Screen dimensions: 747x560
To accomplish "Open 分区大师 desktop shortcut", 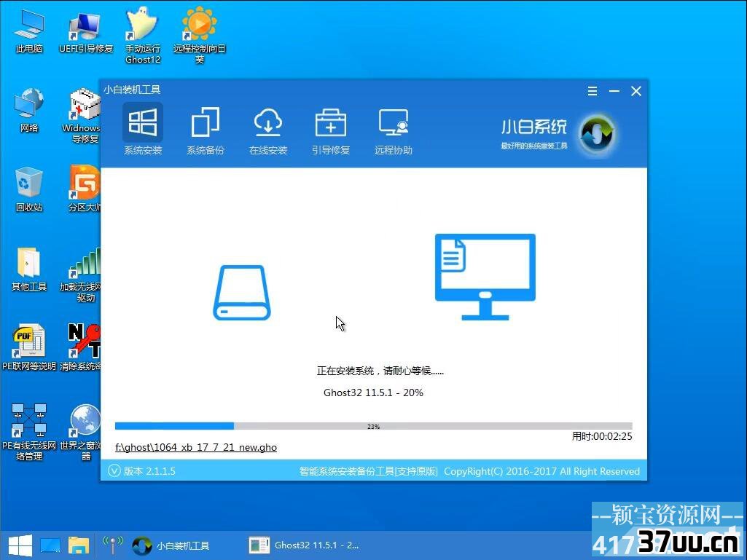I will point(85,189).
